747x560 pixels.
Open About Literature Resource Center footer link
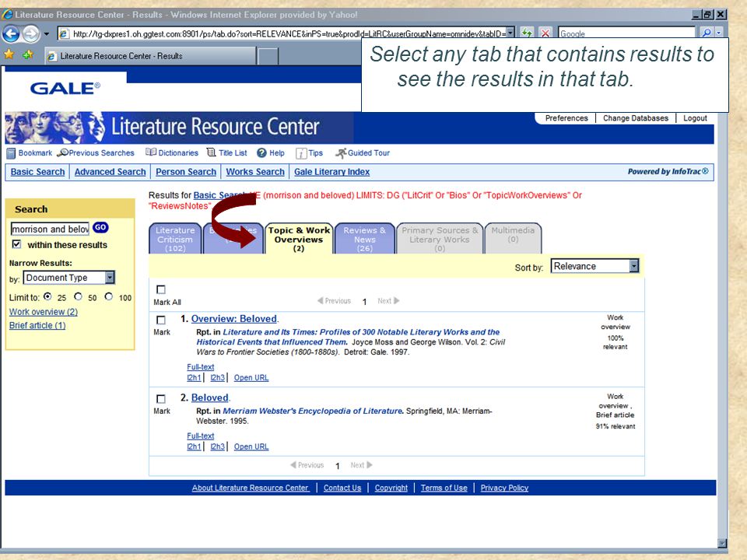251,488
